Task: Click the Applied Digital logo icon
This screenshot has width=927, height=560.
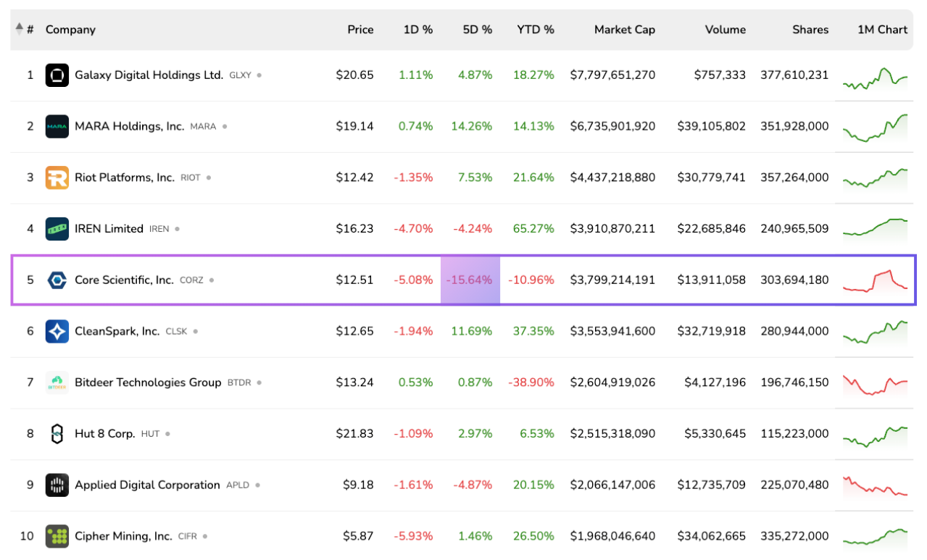Action: click(57, 485)
